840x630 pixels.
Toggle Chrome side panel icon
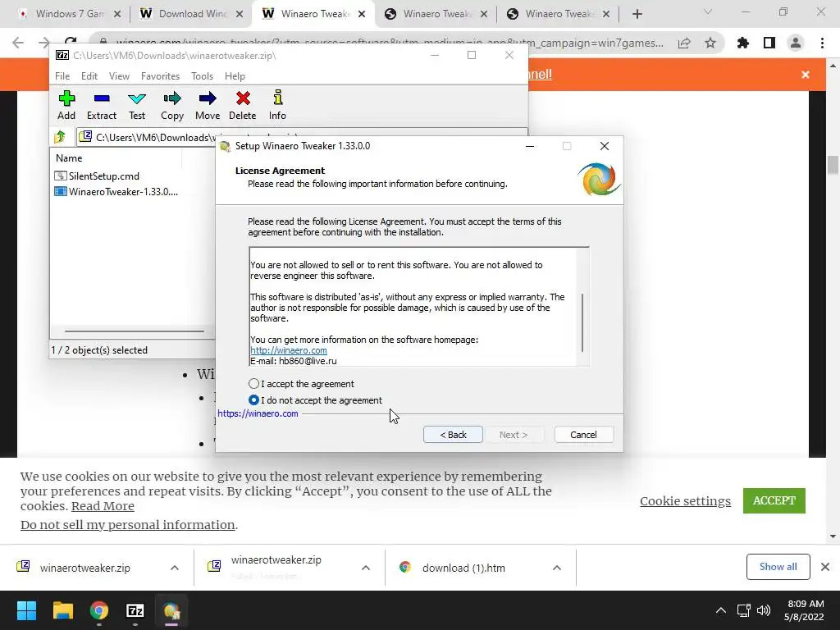pos(769,43)
